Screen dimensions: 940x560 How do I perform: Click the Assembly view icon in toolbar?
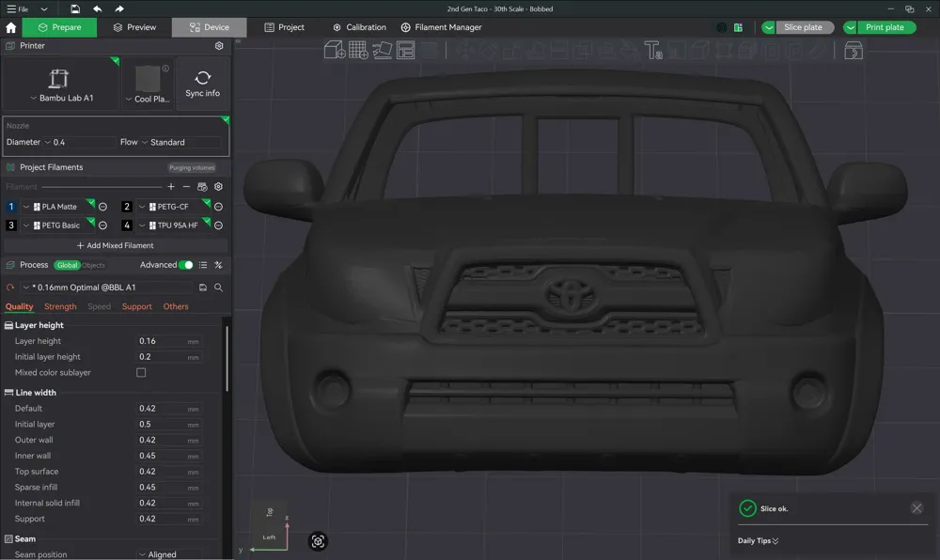pos(854,51)
